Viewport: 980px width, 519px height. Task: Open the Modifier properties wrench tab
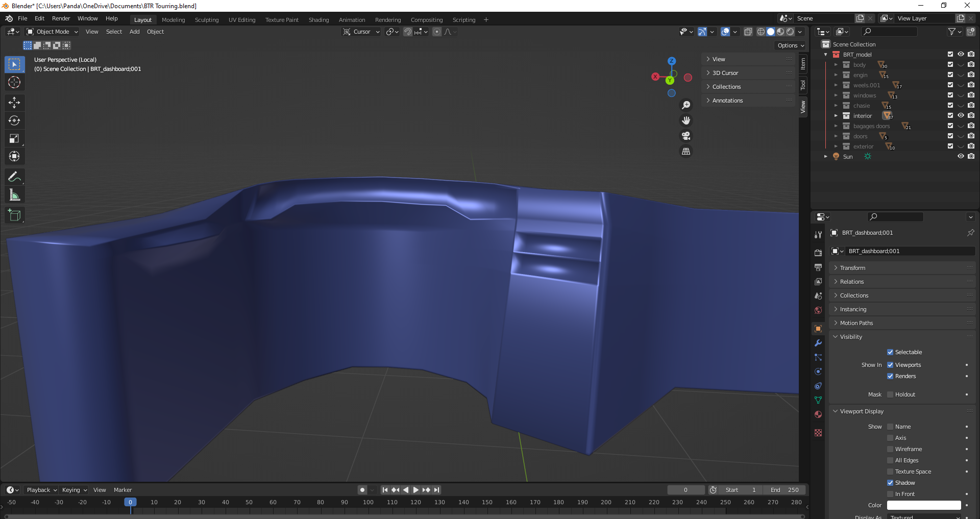(818, 343)
